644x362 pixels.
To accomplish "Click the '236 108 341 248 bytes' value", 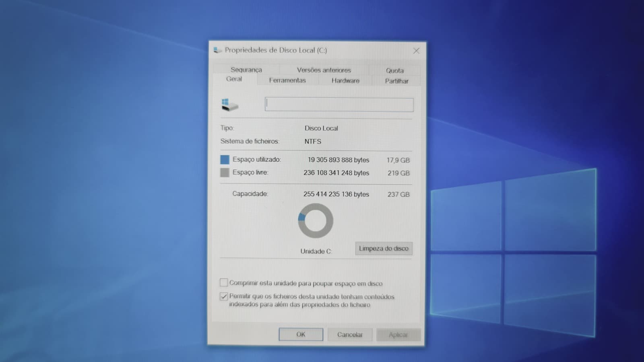I will coord(336,173).
